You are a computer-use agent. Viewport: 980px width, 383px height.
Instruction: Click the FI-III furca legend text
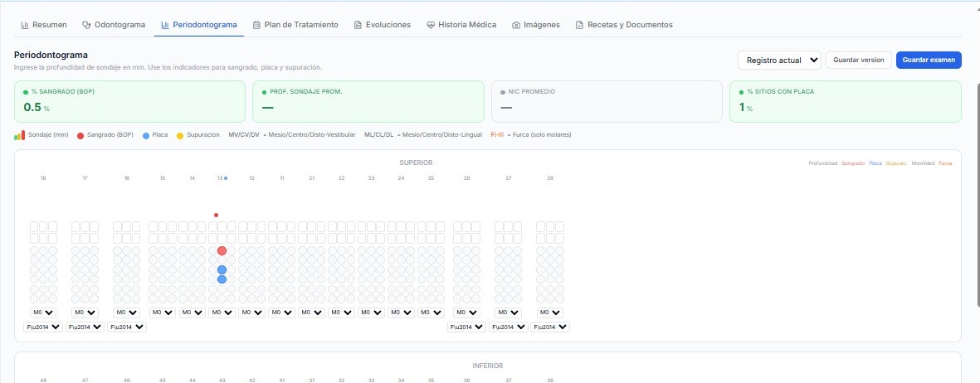click(x=498, y=135)
